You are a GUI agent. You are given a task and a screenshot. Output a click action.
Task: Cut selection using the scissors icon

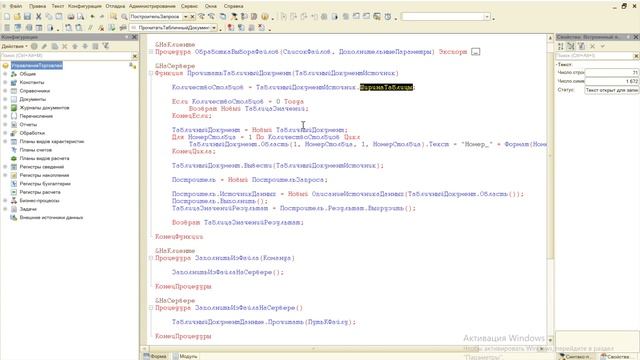[x=38, y=17]
